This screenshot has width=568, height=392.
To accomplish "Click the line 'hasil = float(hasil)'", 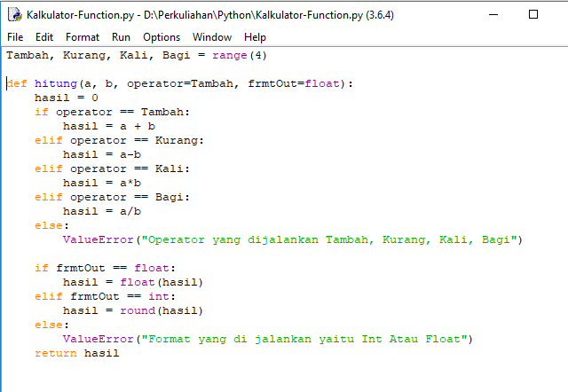I will coord(133,282).
